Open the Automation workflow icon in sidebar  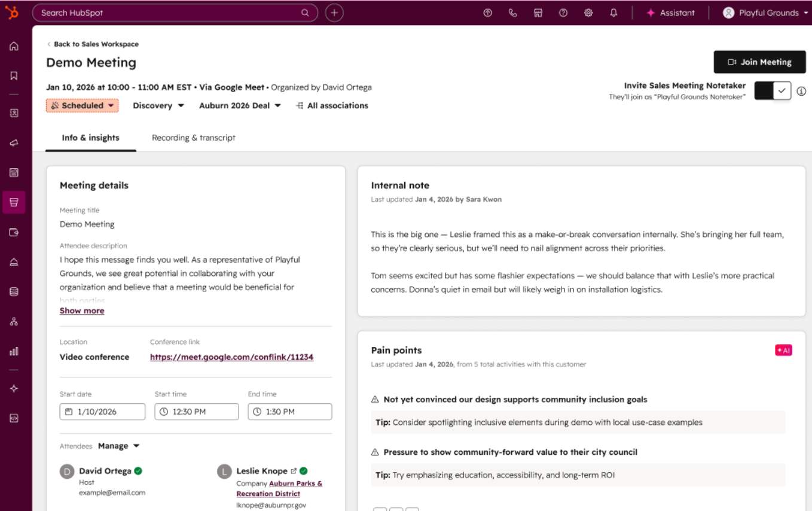pyautogui.click(x=14, y=321)
